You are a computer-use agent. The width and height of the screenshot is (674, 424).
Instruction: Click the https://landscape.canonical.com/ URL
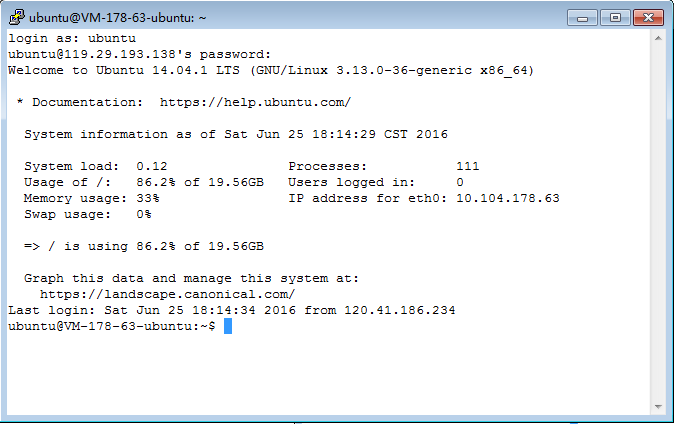[168, 294]
